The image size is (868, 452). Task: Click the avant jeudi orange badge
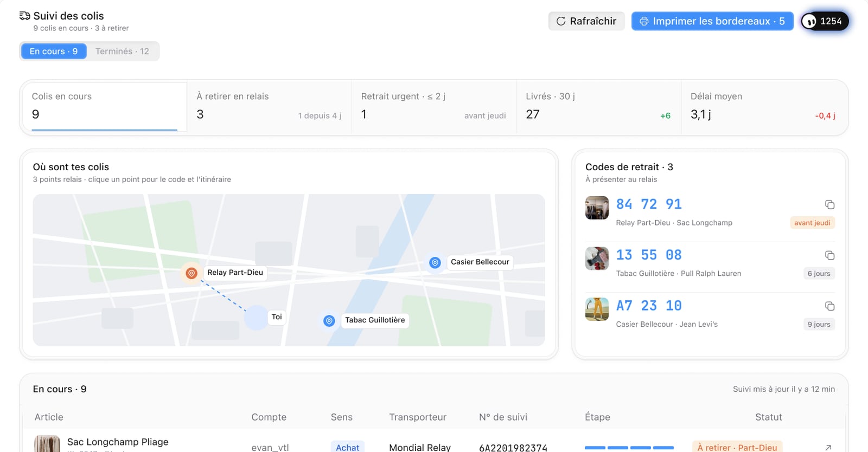(x=812, y=223)
